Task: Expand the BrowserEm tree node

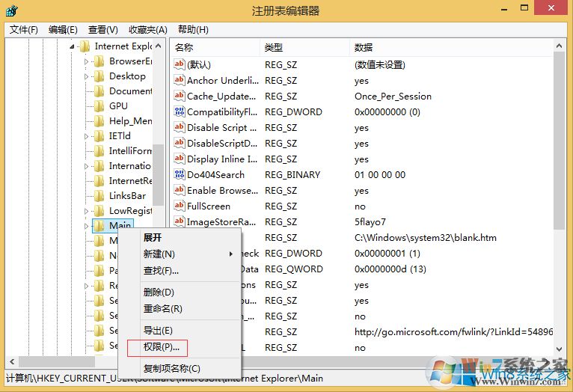Action: (x=86, y=61)
